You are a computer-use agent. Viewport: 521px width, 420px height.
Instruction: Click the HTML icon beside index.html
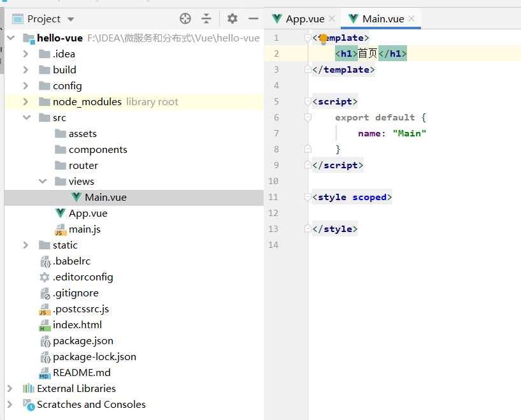pos(45,325)
